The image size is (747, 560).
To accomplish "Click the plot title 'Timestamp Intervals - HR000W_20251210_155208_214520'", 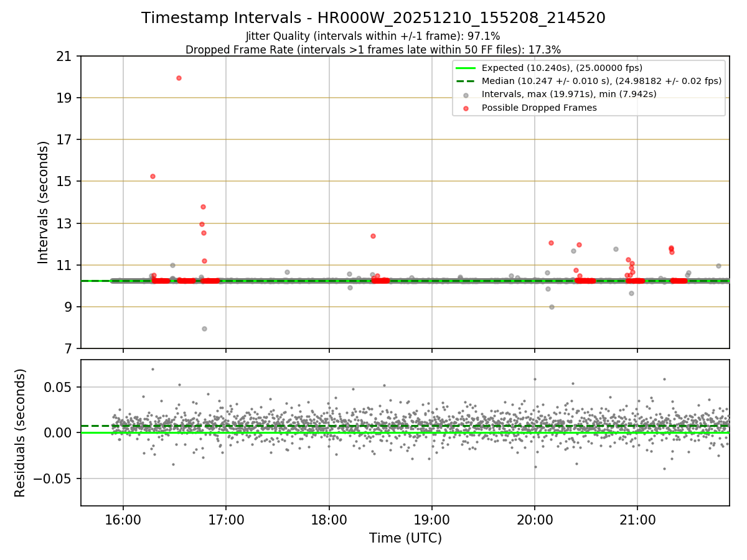I will pos(374,18).
